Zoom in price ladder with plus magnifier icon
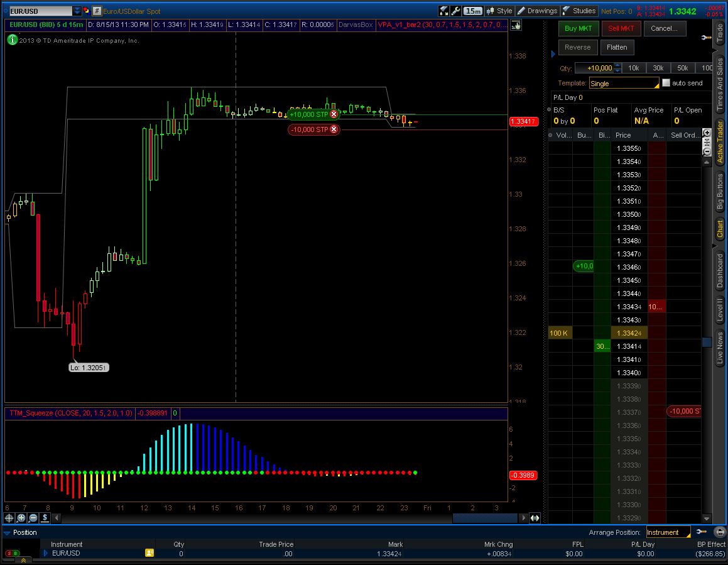 (x=707, y=133)
